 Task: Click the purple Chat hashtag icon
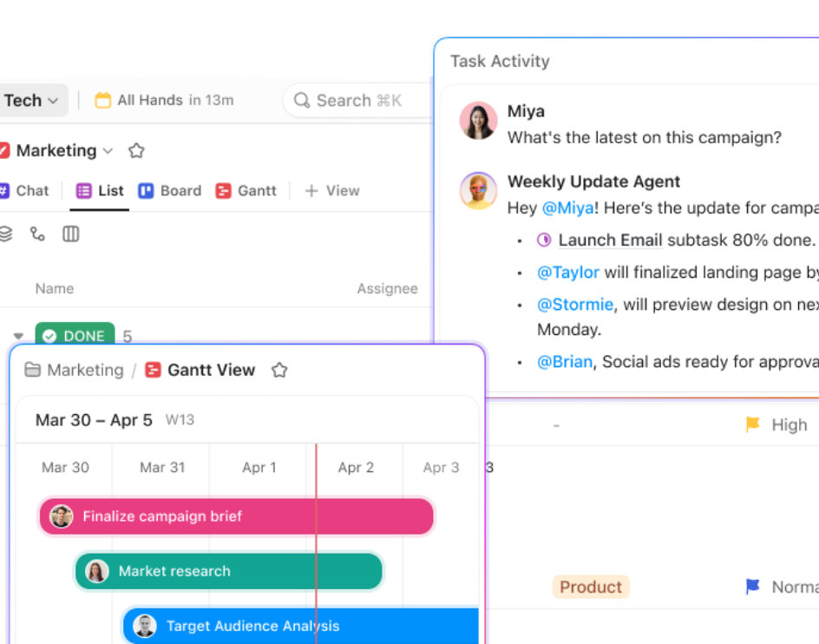pos(4,191)
